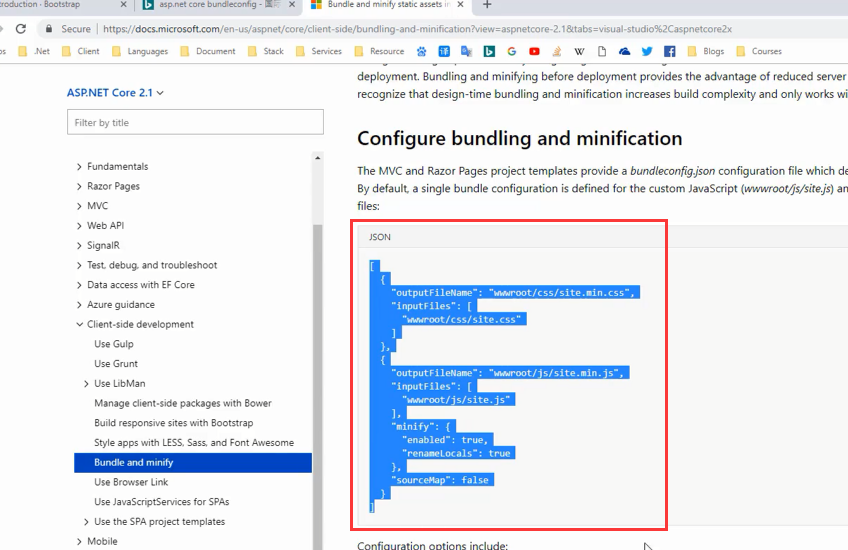Expand the Web API tree node
Image resolution: width=848 pixels, height=550 pixels.
click(x=79, y=226)
